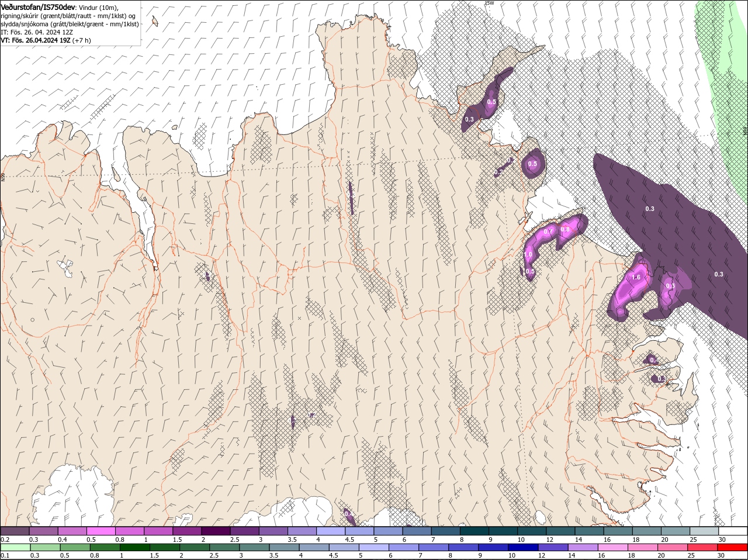This screenshot has height=560, width=748.
Task: Select top-row swatch between 10 and 12
Action: point(532,531)
